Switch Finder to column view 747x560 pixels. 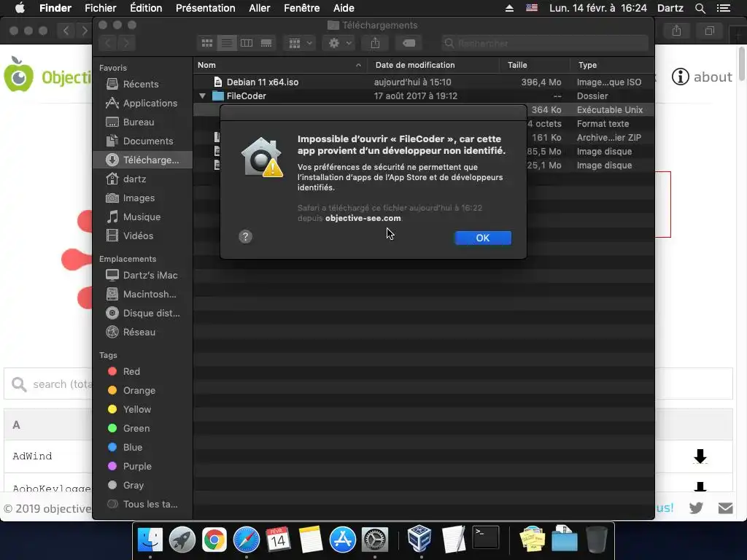247,43
